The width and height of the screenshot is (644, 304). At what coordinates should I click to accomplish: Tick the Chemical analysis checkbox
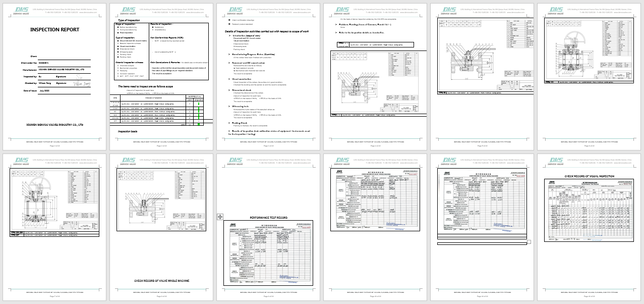click(117, 65)
